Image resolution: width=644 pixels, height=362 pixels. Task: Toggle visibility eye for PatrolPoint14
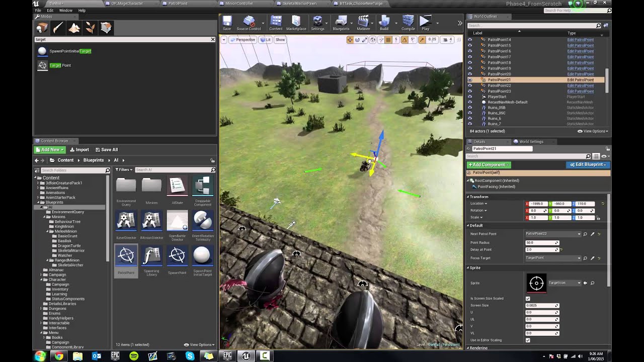[470, 40]
